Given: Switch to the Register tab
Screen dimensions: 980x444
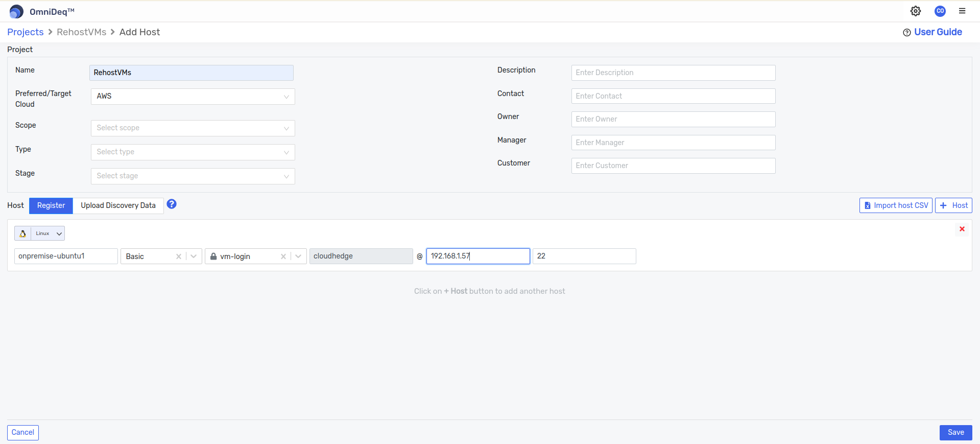Looking at the screenshot, I should point(51,205).
